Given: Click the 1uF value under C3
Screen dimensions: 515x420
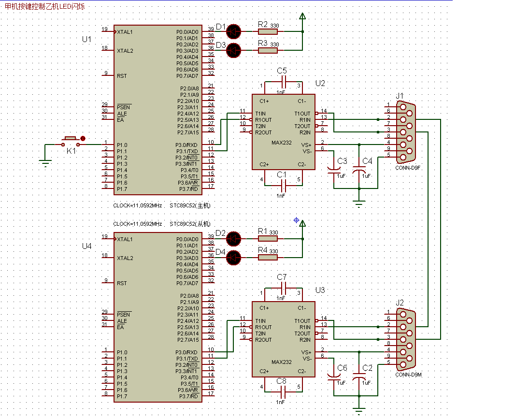Looking at the screenshot, I should [341, 176].
